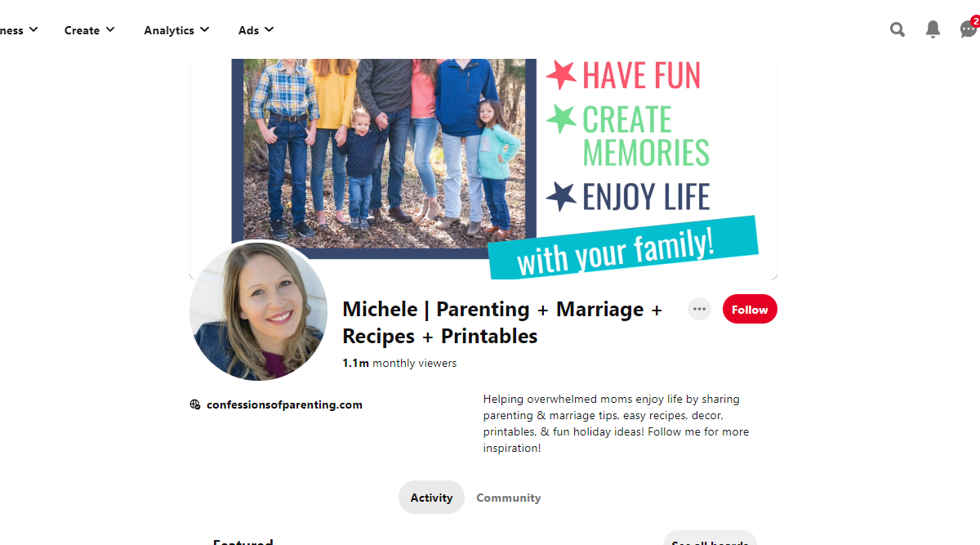Expand the Create dropdown menu

[90, 30]
